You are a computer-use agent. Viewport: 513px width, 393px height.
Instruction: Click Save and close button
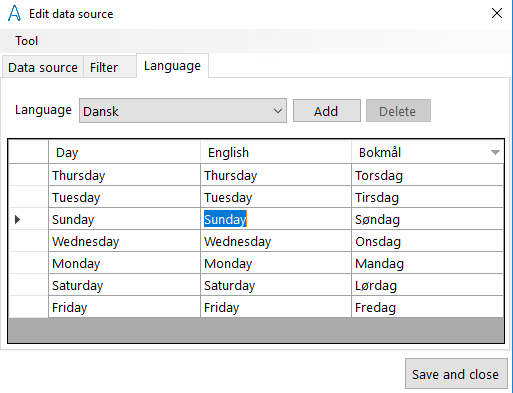[x=456, y=374]
